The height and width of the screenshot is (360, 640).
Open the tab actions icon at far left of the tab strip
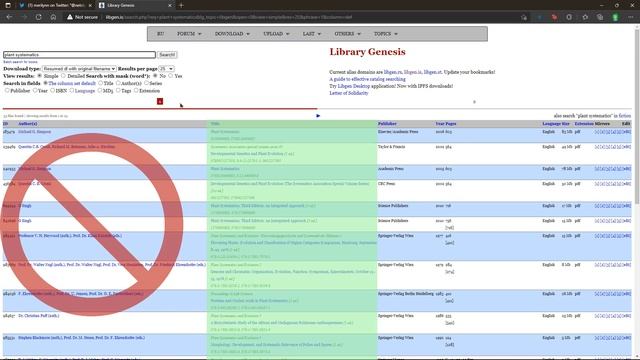pos(8,5)
